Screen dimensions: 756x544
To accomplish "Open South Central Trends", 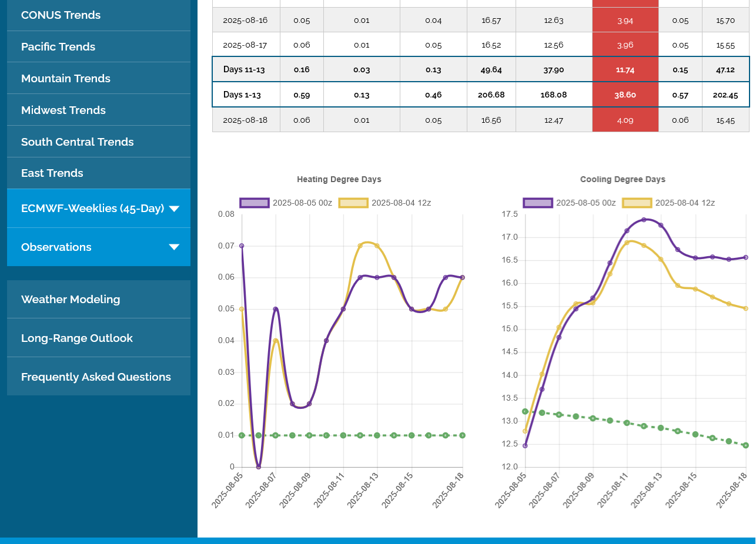I will tap(78, 142).
